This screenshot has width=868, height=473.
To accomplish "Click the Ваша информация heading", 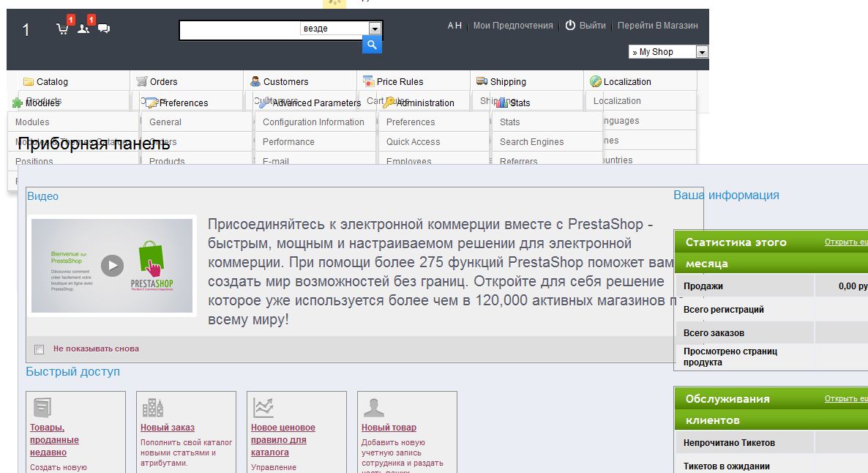I will pyautogui.click(x=726, y=195).
